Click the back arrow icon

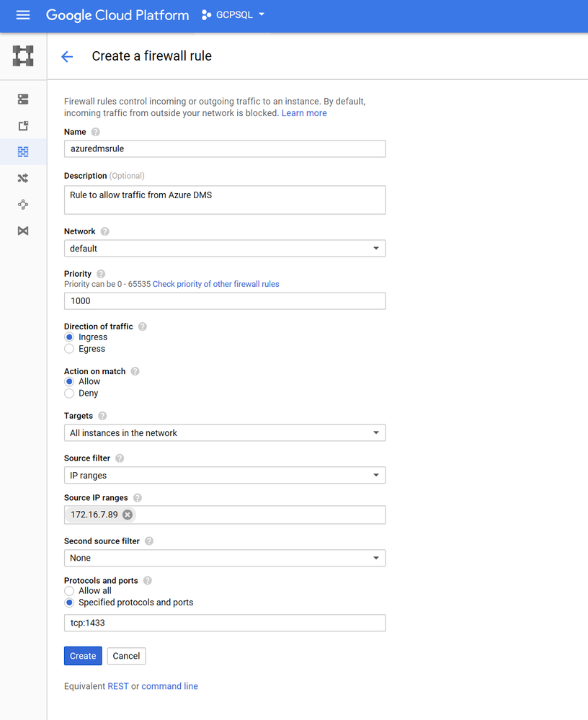click(x=67, y=57)
